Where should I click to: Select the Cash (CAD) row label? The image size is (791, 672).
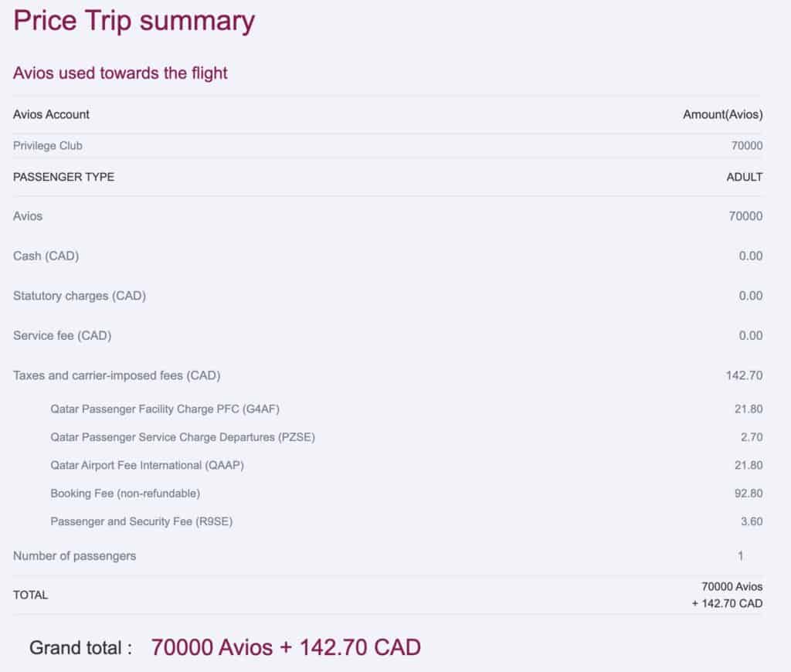(46, 256)
